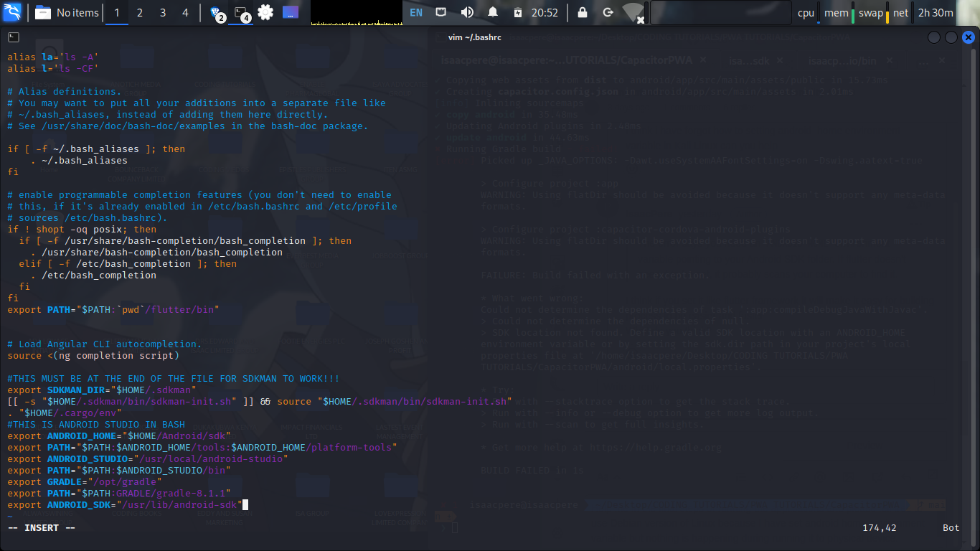
Task: Switch to workspace 3
Action: pos(162,12)
